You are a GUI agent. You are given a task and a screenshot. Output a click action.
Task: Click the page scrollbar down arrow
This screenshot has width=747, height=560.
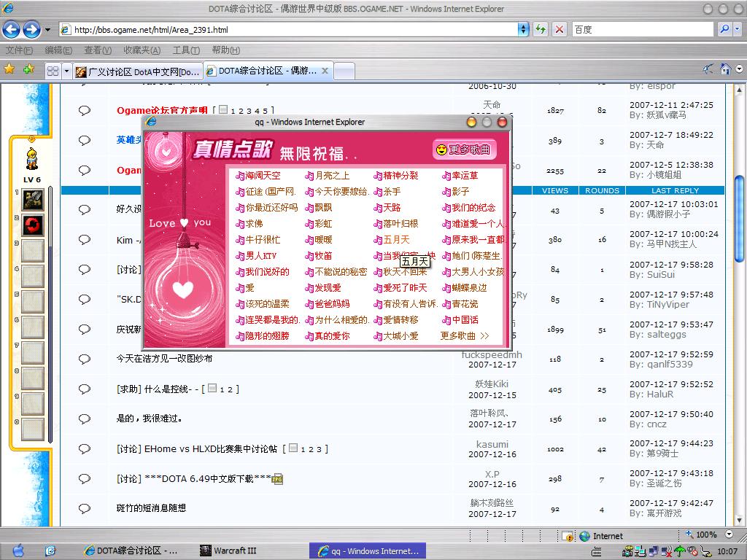coord(740,519)
